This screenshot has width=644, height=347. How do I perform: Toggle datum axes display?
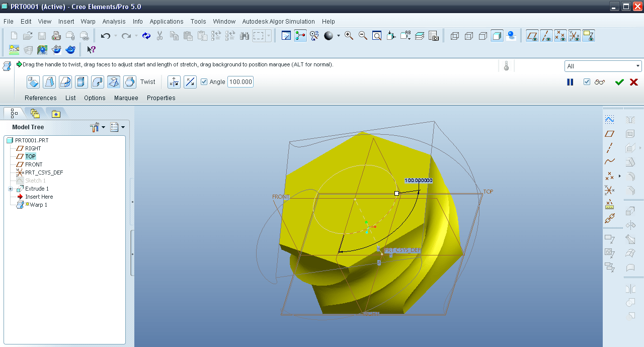[546, 36]
